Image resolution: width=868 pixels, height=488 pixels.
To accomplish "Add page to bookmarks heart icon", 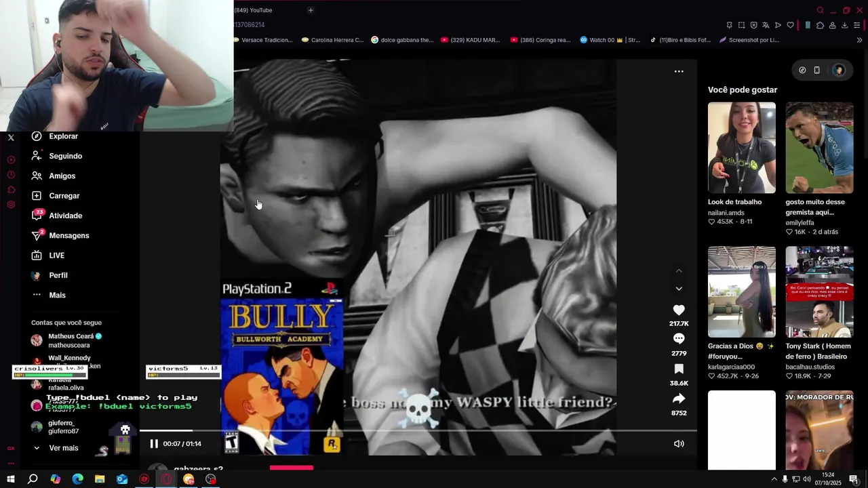I will point(790,25).
